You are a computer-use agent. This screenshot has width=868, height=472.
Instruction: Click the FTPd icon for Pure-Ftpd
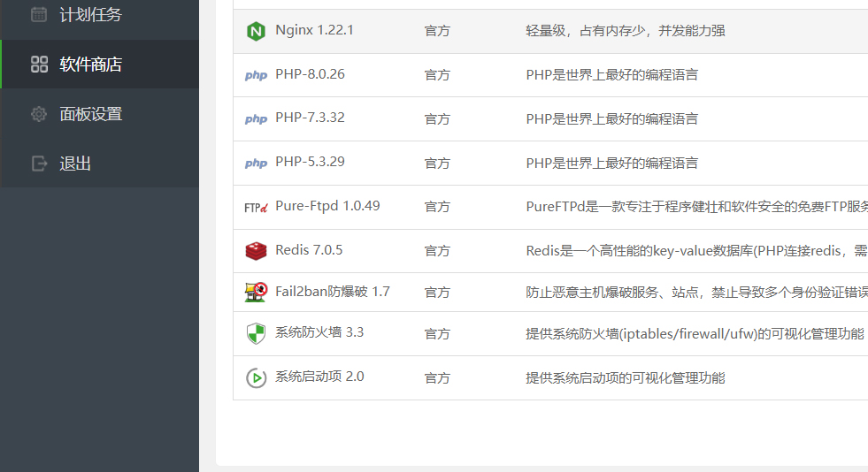[x=256, y=207]
